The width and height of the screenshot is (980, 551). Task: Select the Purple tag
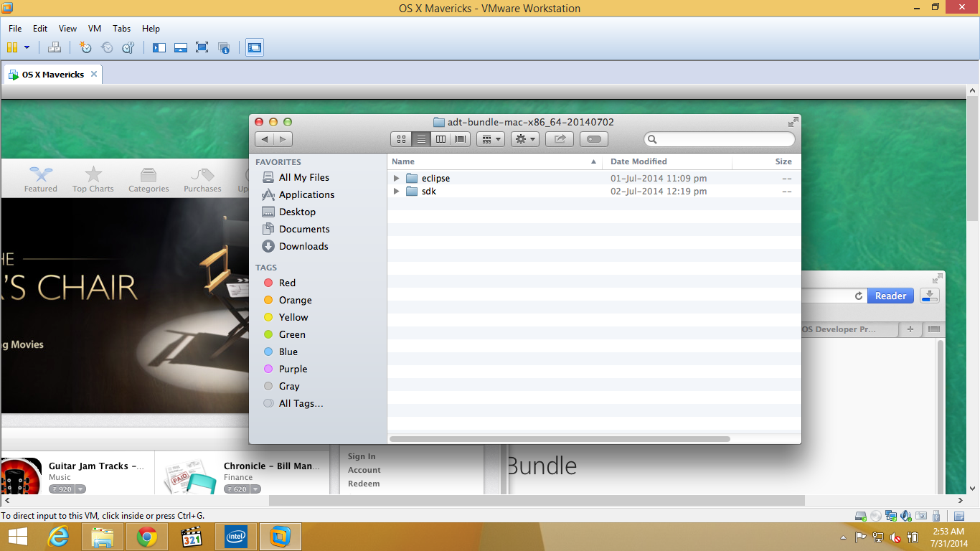coord(293,369)
